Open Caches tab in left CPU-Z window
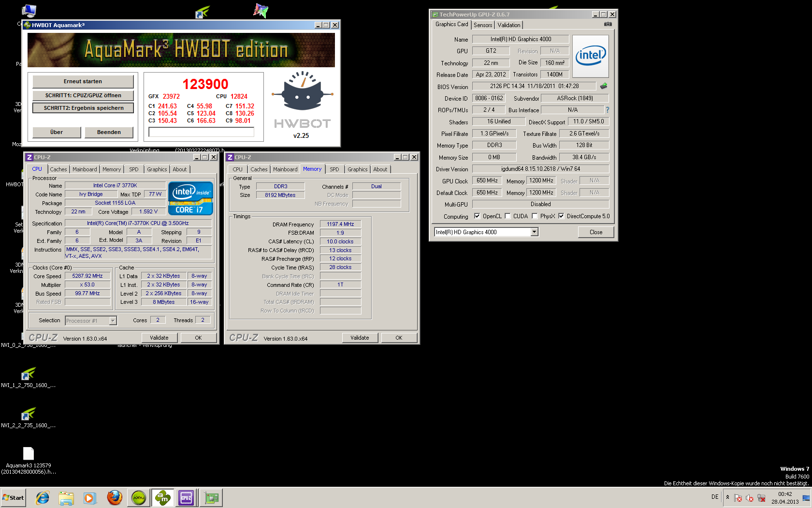 click(x=58, y=169)
